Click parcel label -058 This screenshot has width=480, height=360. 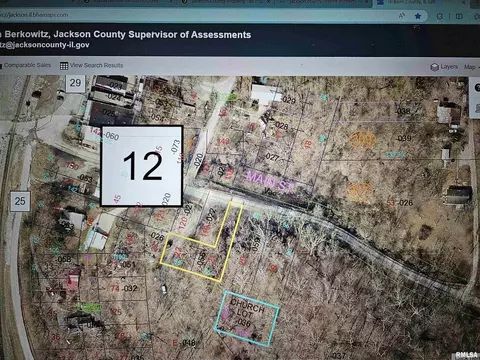[63, 259]
